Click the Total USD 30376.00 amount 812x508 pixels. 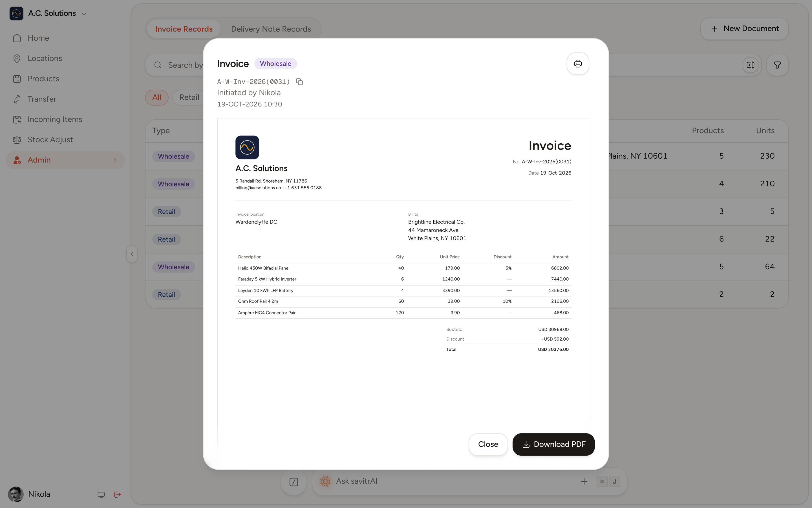(x=553, y=349)
